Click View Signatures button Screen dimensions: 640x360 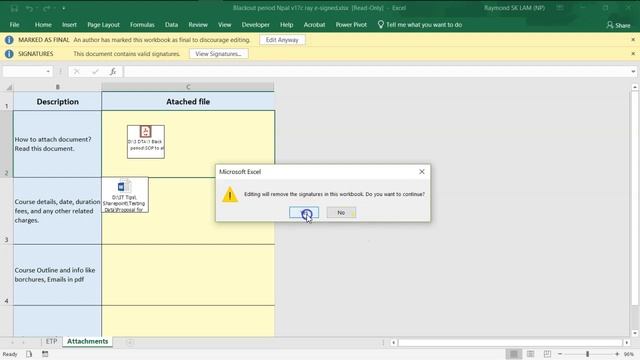point(218,54)
